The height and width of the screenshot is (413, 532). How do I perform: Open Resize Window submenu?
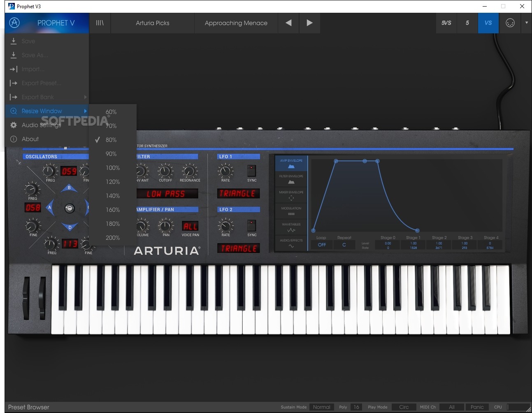[47, 111]
